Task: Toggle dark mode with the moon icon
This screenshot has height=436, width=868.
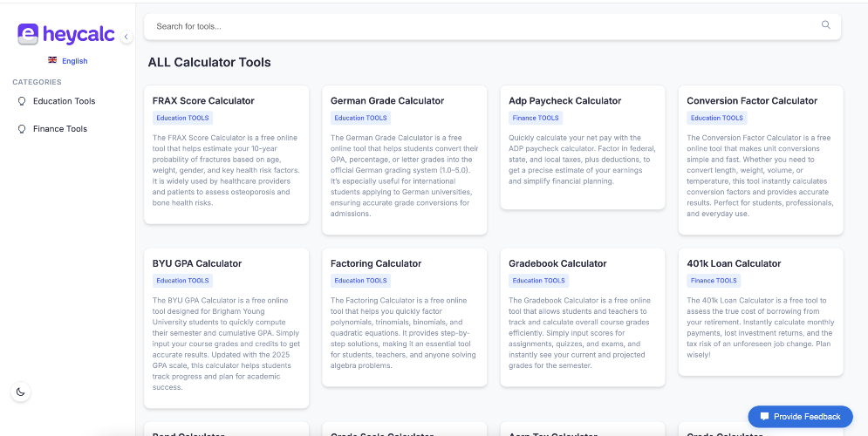Action: (x=21, y=392)
